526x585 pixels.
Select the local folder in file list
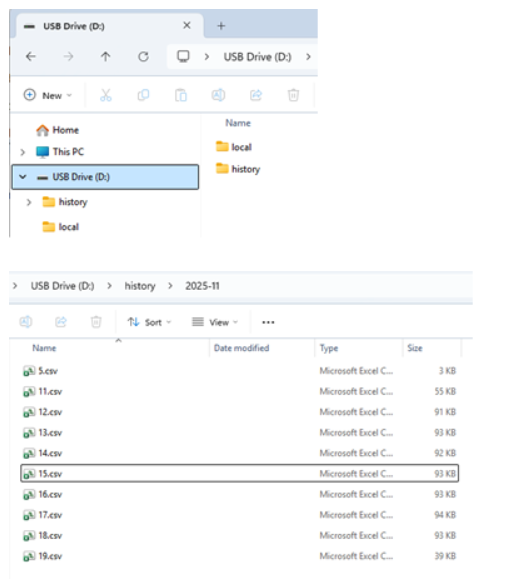[234, 147]
